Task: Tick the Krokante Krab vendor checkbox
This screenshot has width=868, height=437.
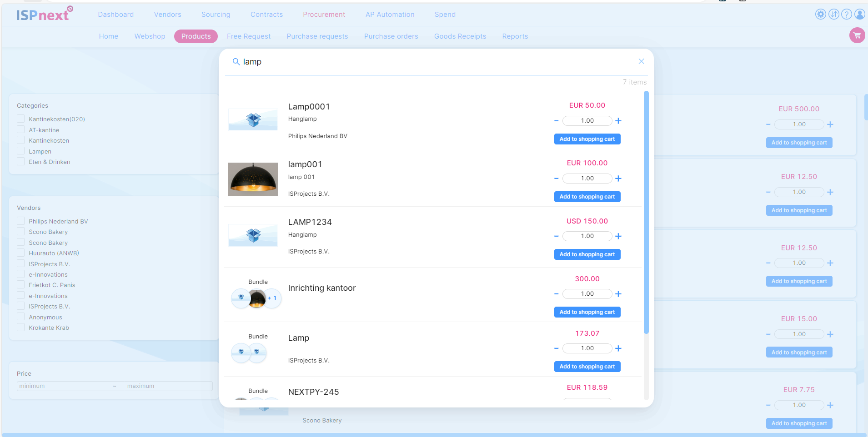Action: [21, 328]
